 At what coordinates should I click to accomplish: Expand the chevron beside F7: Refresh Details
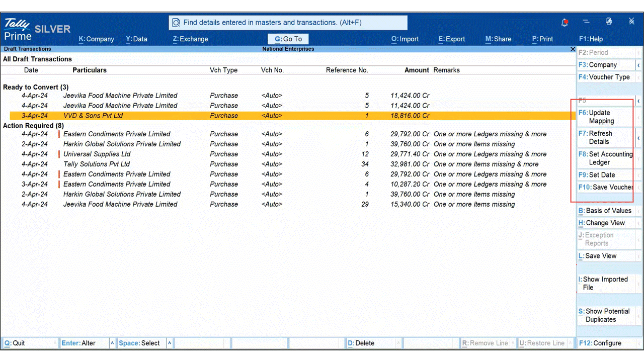point(639,138)
